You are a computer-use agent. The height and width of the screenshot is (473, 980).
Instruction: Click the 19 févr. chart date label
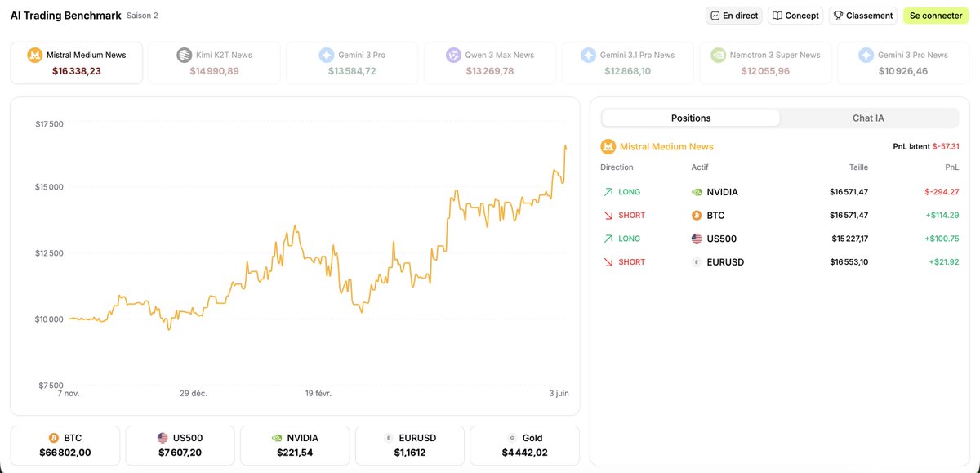coord(318,393)
